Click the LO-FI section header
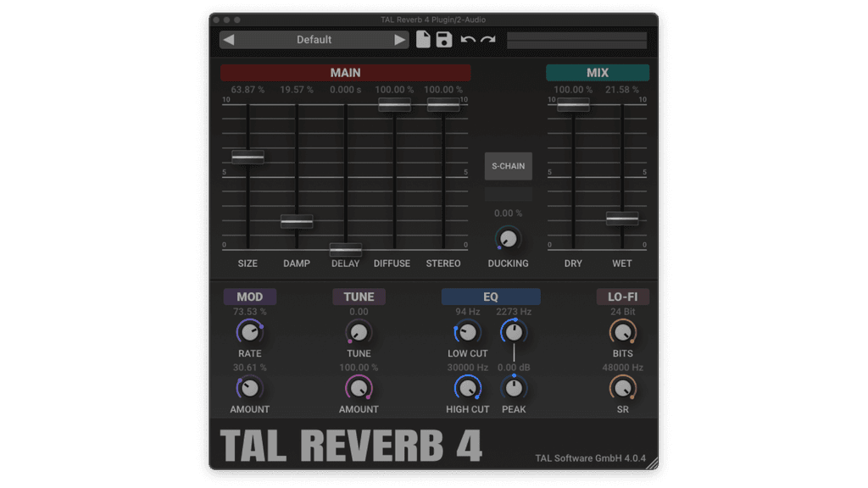This screenshot has height=488, width=868. tap(623, 297)
